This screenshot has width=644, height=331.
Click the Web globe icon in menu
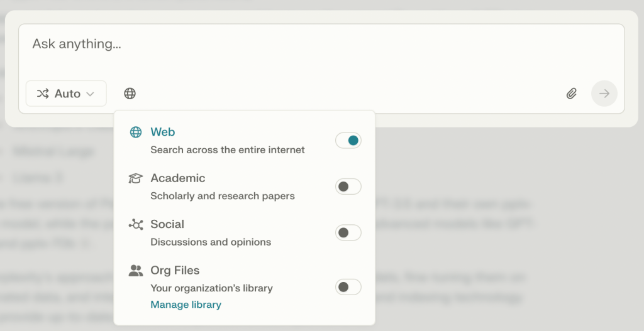[x=136, y=133]
